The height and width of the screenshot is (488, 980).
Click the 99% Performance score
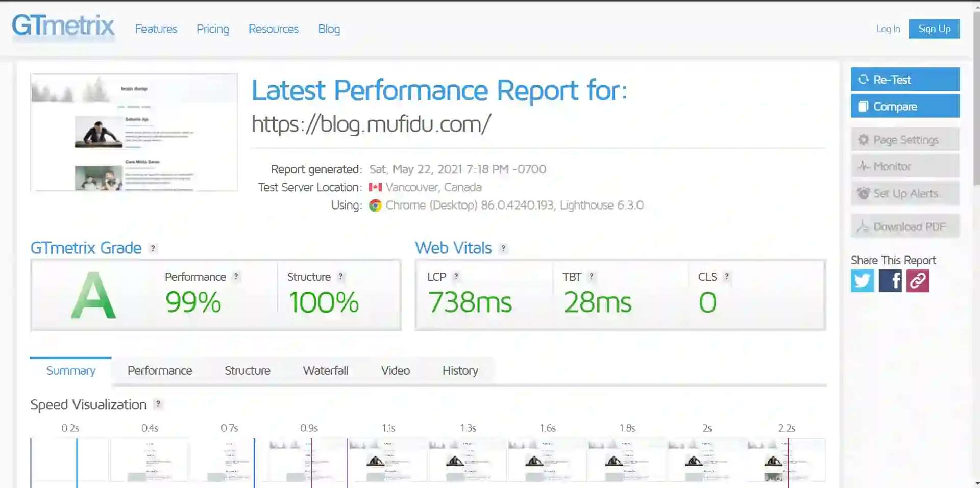(x=193, y=302)
